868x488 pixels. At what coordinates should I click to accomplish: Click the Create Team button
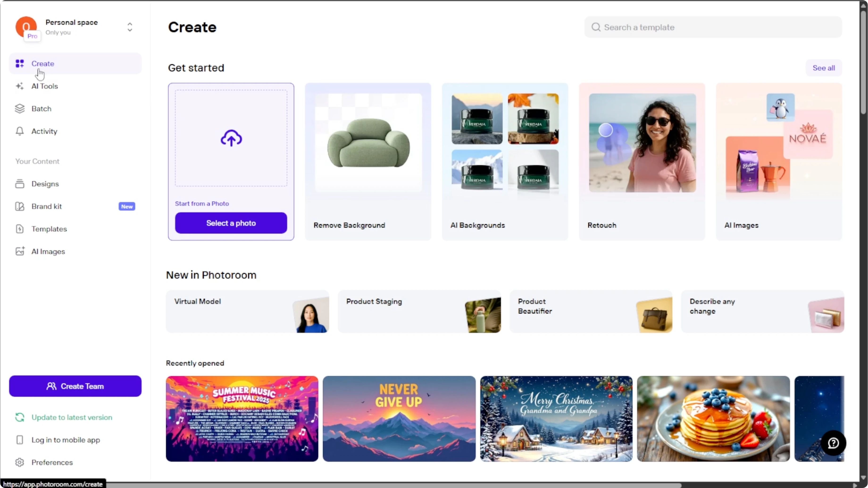[75, 386]
